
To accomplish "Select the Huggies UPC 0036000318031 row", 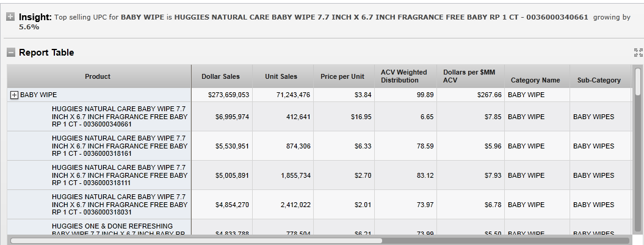I will tap(120, 205).
